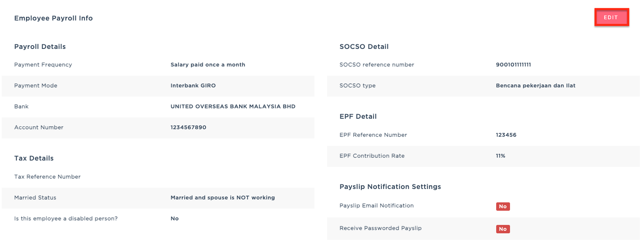The width and height of the screenshot is (644, 245).
Task: Click the Married and spouse is NOT working value
Action: pyautogui.click(x=222, y=198)
